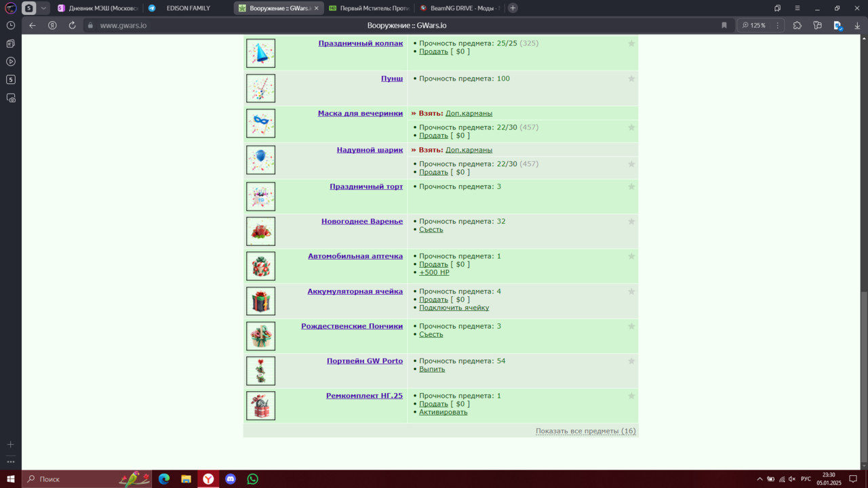Toggle favorite star for Аккумуляторная ячейка
868x488 pixels.
(x=631, y=291)
